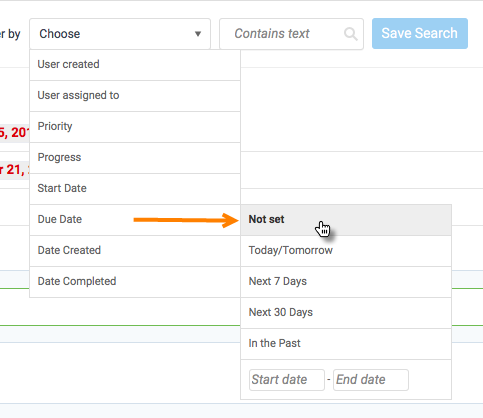
Task: Click the Choose dropdown arrow
Action: pyautogui.click(x=198, y=34)
